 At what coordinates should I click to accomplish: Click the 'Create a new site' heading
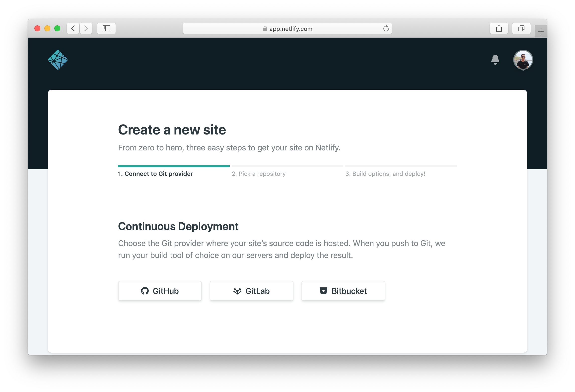pos(172,130)
